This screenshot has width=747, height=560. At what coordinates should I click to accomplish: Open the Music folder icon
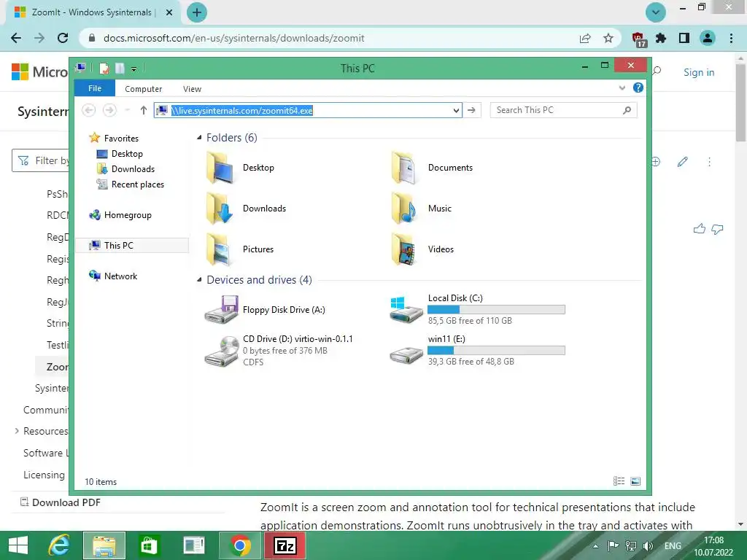[x=404, y=209]
